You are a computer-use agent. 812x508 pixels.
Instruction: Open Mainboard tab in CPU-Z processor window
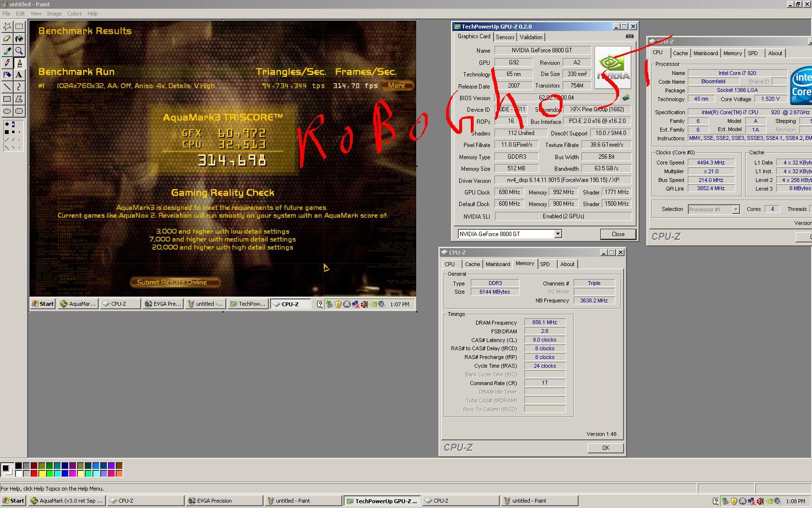pyautogui.click(x=706, y=53)
